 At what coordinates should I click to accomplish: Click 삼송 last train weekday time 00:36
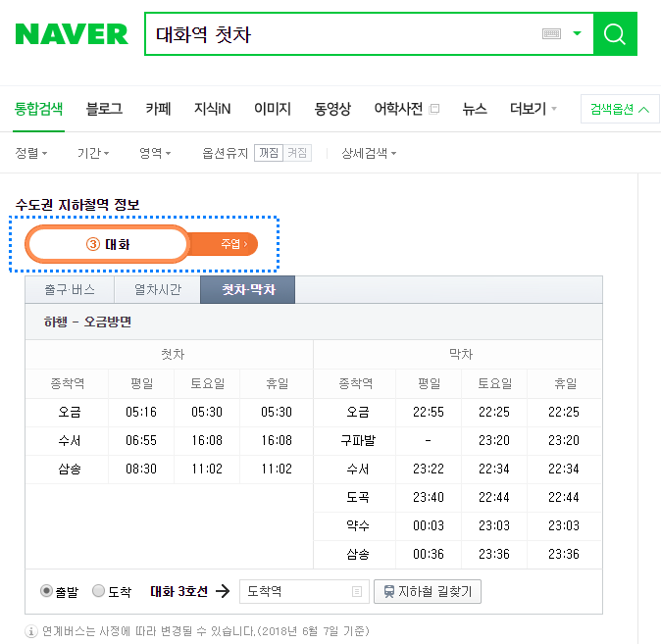pos(429,554)
